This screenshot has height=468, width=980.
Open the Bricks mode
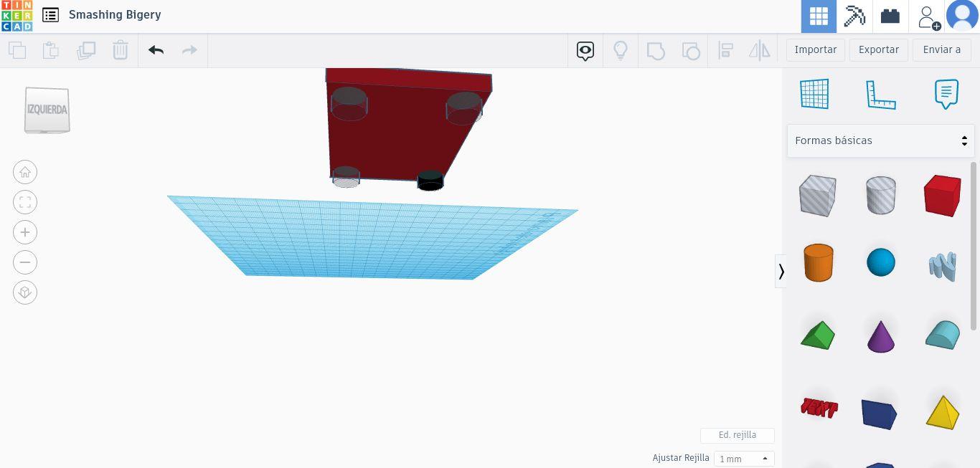890,16
